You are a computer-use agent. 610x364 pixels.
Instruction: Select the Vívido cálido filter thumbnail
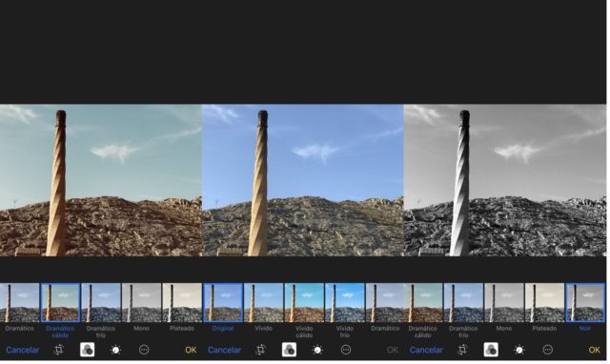tap(305, 304)
